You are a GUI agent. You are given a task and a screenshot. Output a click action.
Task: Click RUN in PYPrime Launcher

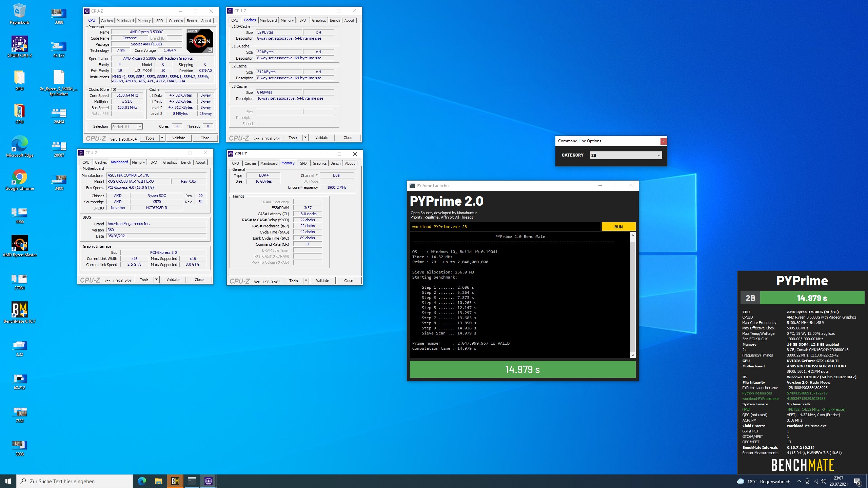tap(618, 227)
